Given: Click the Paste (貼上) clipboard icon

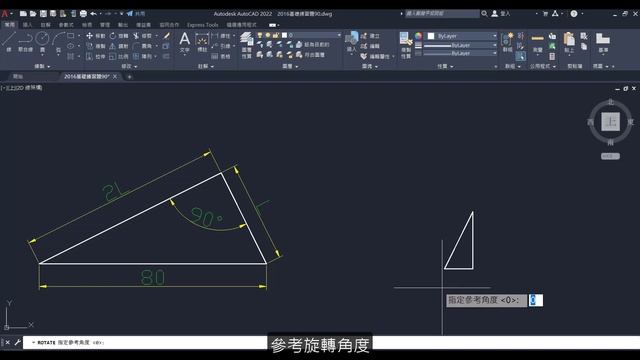Looking at the screenshot, I should [569, 42].
